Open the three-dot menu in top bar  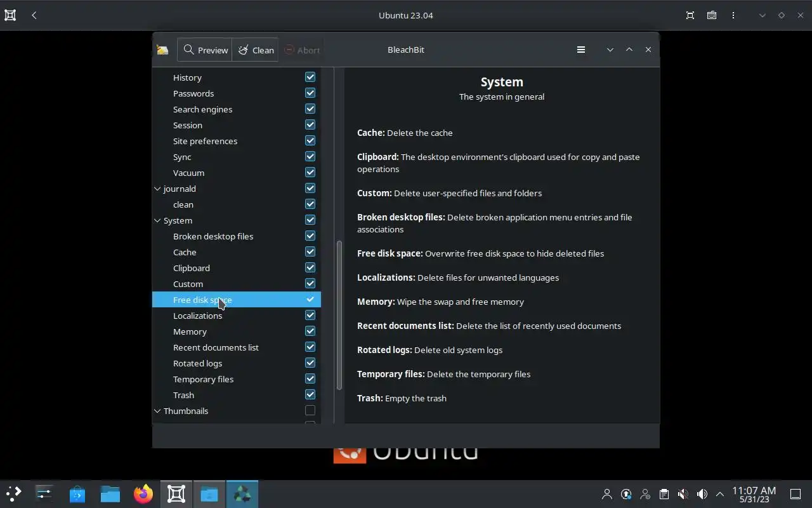point(733,15)
